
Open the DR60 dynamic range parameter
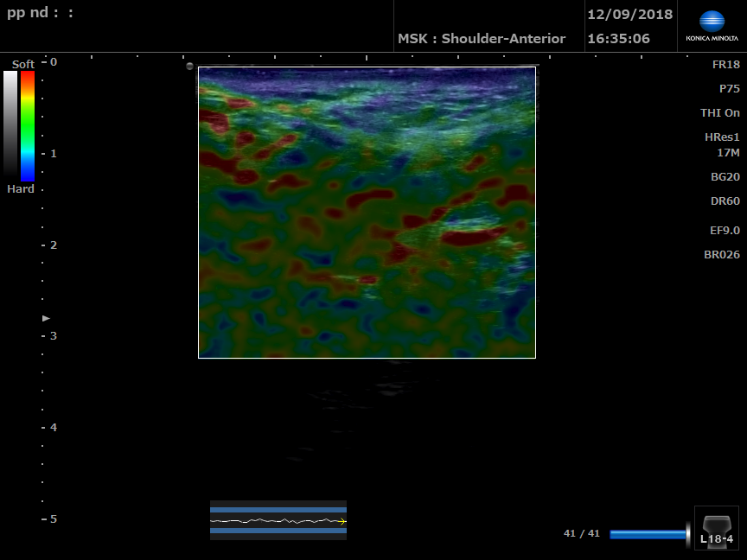click(x=725, y=201)
